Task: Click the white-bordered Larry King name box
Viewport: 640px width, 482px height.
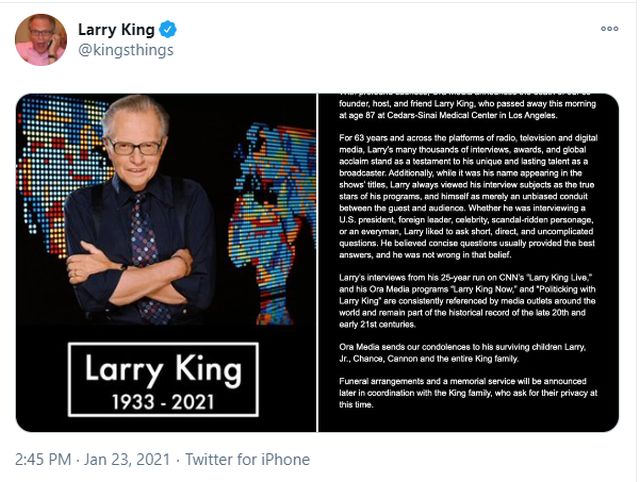Action: 163,379
